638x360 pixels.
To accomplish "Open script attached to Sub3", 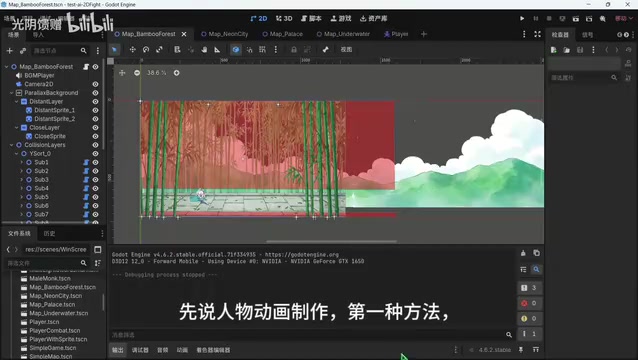I will (x=86, y=180).
